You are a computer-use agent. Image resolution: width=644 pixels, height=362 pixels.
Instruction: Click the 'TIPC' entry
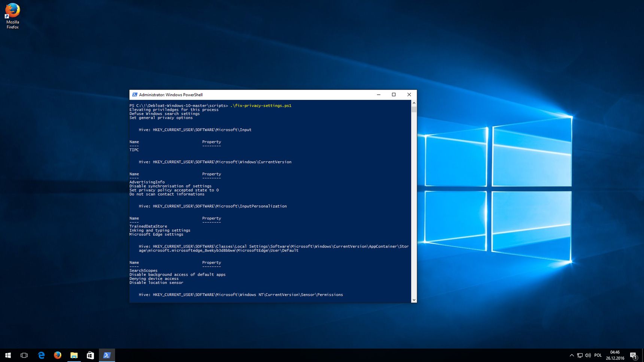pyautogui.click(x=134, y=150)
